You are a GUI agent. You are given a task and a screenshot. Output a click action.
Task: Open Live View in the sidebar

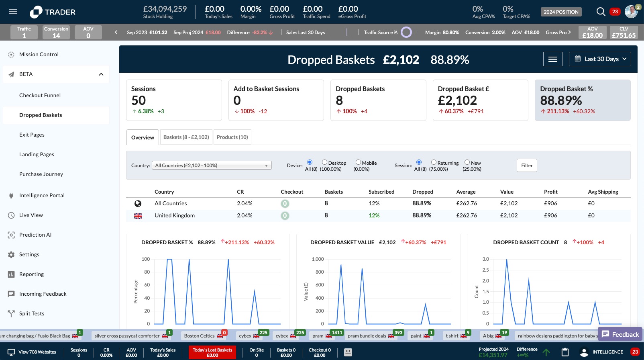(31, 215)
